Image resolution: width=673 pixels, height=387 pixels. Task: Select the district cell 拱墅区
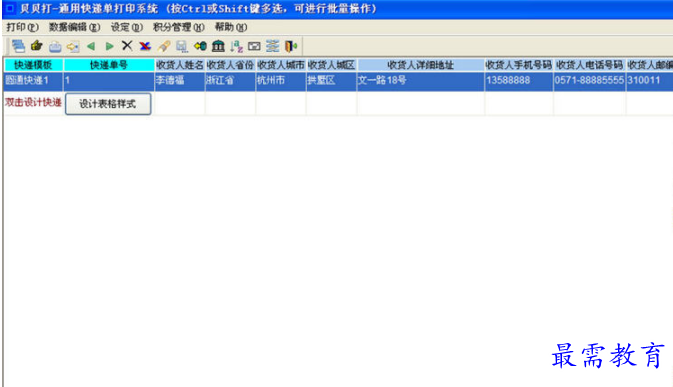[x=332, y=81]
